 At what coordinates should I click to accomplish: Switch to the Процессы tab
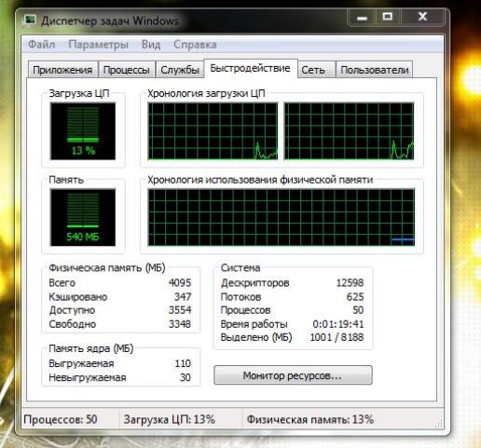tap(126, 70)
